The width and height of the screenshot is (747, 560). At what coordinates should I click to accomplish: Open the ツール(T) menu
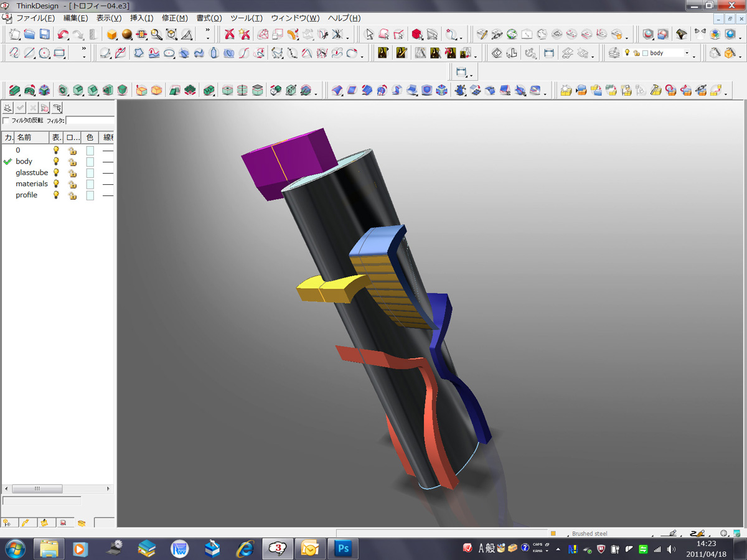pyautogui.click(x=246, y=18)
